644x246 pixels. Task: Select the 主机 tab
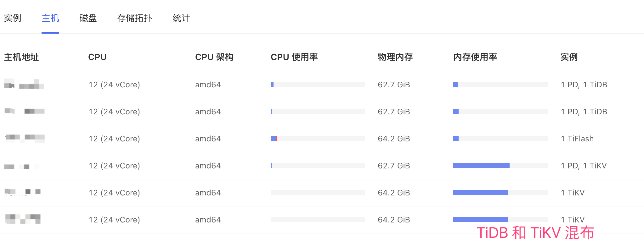[x=50, y=18]
